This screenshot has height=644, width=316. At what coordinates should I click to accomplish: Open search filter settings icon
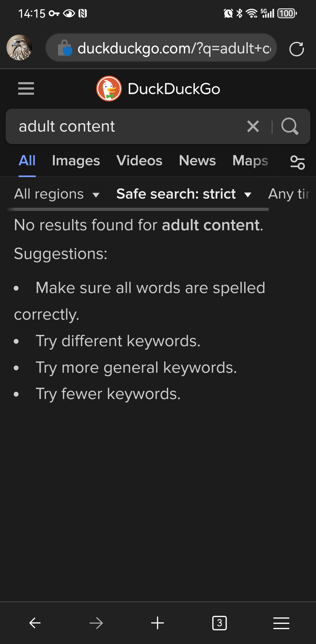pyautogui.click(x=297, y=163)
